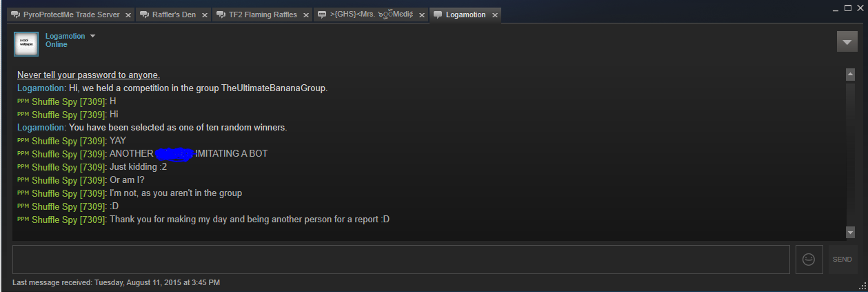
Task: Switch to PyroProtectMe Trade Server tab
Action: [65, 14]
